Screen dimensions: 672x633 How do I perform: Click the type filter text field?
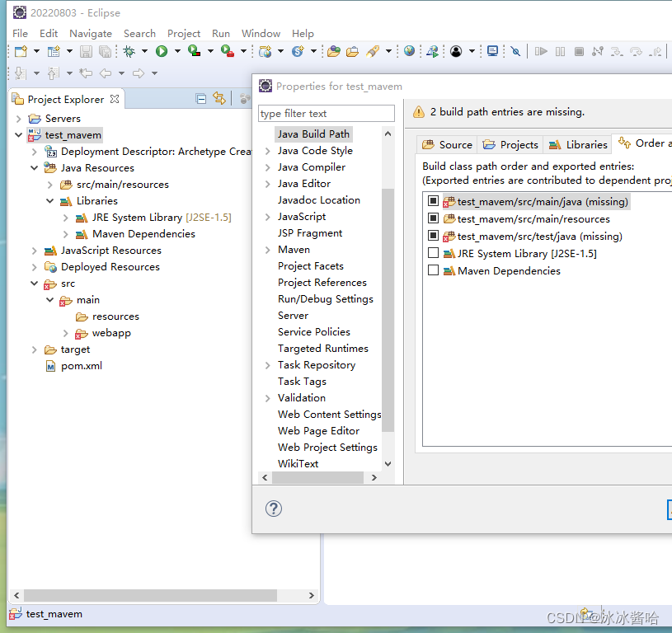tap(327, 114)
